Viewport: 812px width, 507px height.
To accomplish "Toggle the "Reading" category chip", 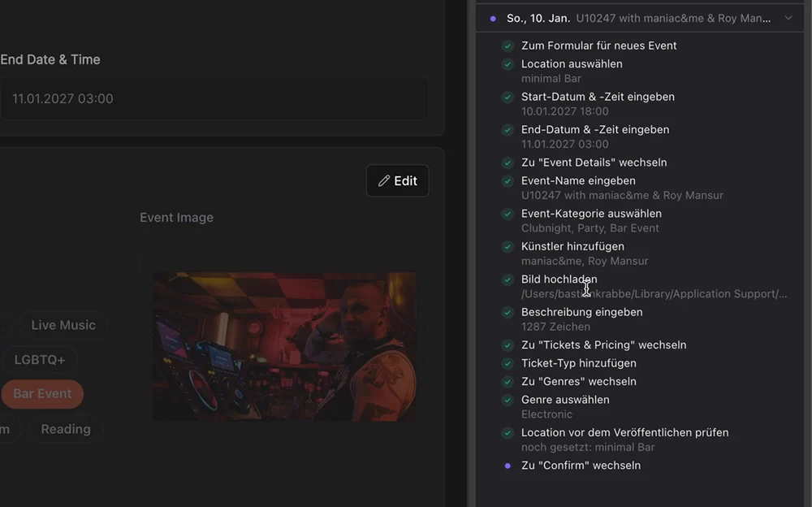I will tap(66, 429).
